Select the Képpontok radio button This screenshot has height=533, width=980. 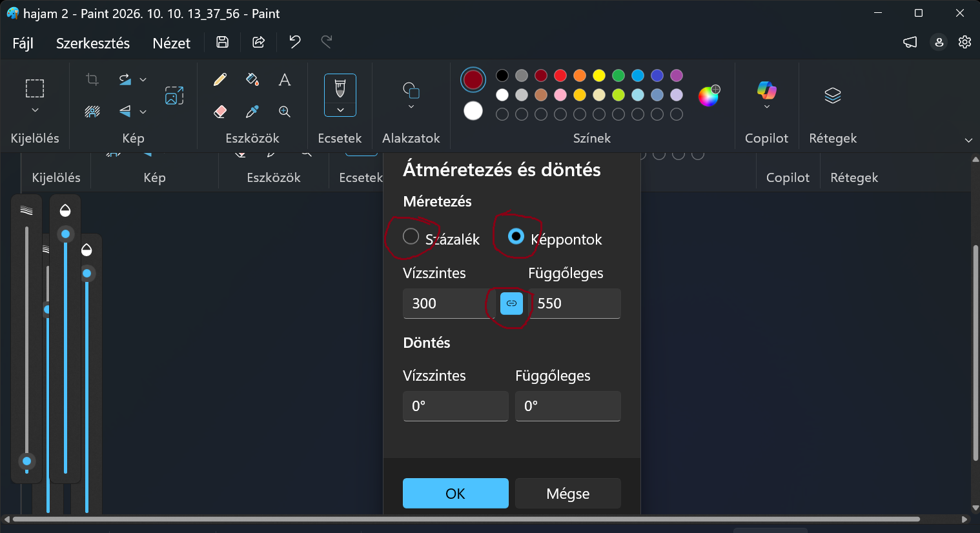516,236
